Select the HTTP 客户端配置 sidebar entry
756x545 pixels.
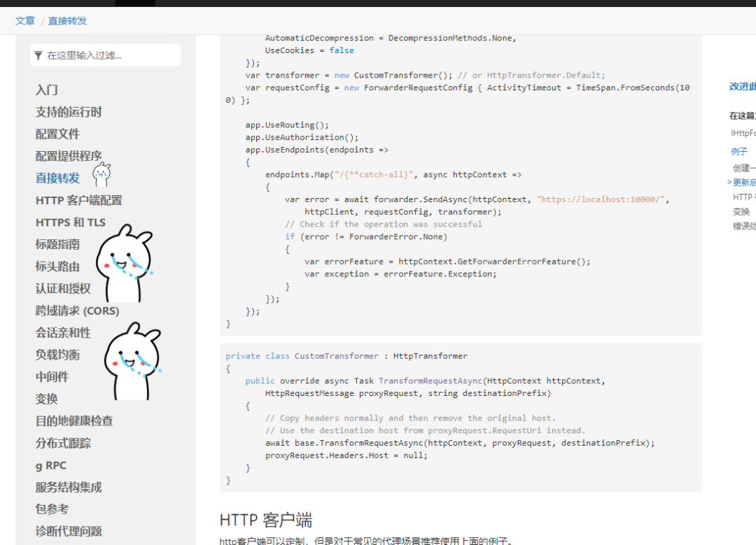coord(79,200)
